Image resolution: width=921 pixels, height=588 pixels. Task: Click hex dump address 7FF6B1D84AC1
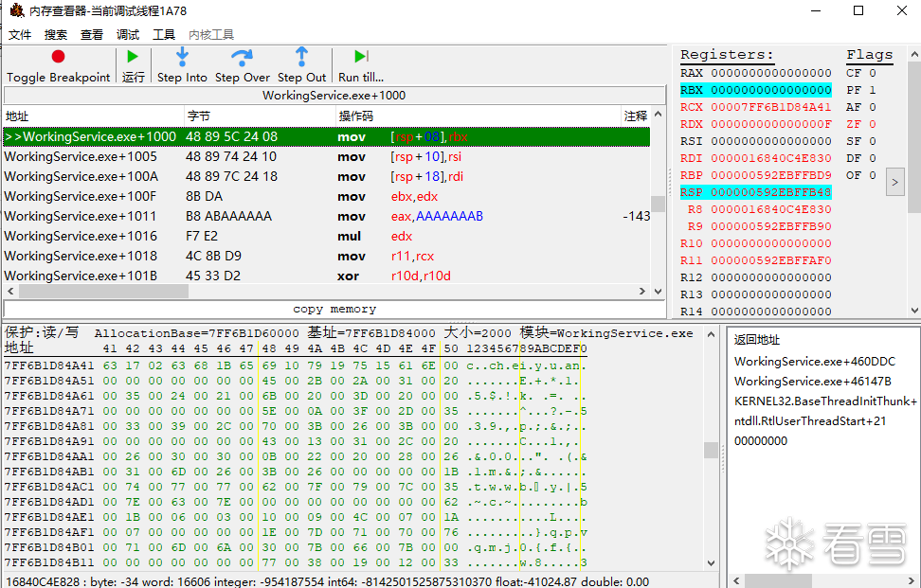pyautogui.click(x=48, y=487)
